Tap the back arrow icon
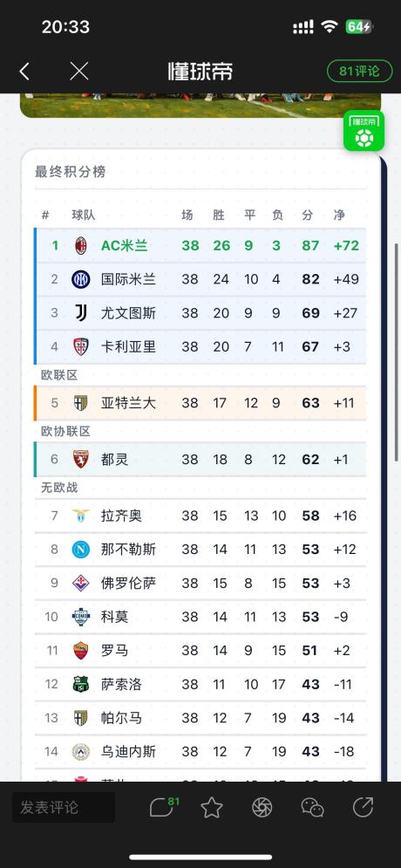 click(x=24, y=71)
